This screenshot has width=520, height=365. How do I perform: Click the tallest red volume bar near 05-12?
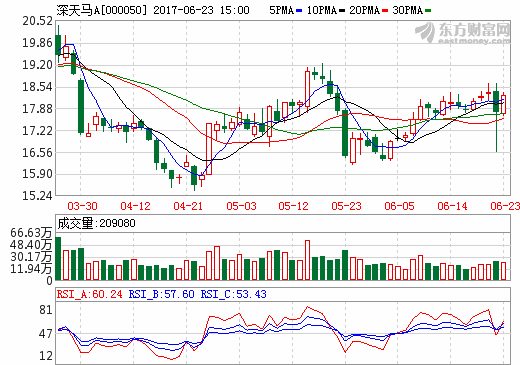(x=307, y=260)
